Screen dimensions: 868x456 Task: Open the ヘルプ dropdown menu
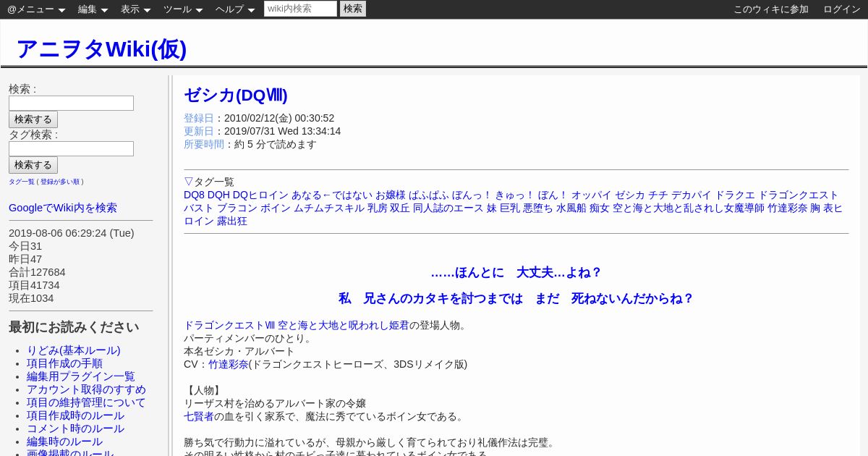[x=235, y=9]
